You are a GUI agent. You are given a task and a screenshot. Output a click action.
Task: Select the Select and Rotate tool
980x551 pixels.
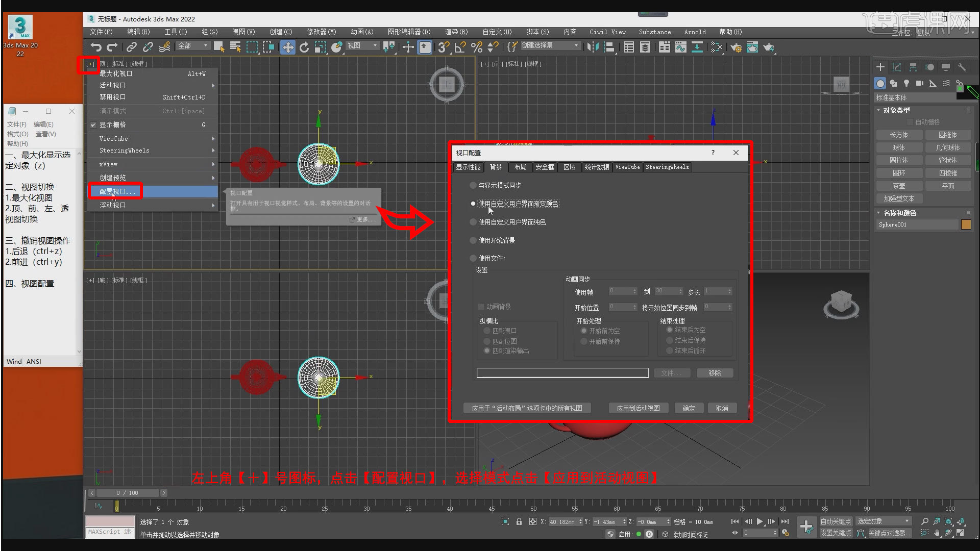pos(305,47)
